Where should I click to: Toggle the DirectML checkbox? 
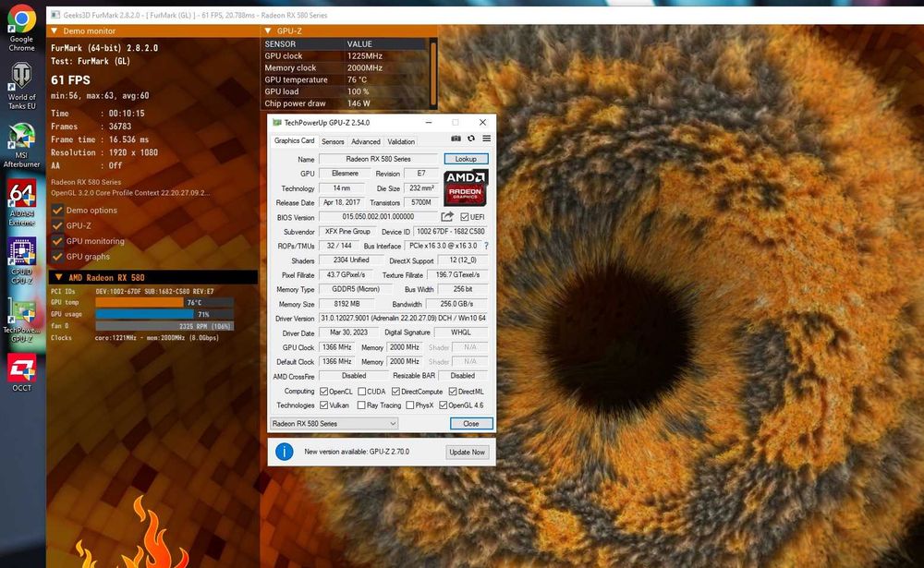pyautogui.click(x=453, y=392)
